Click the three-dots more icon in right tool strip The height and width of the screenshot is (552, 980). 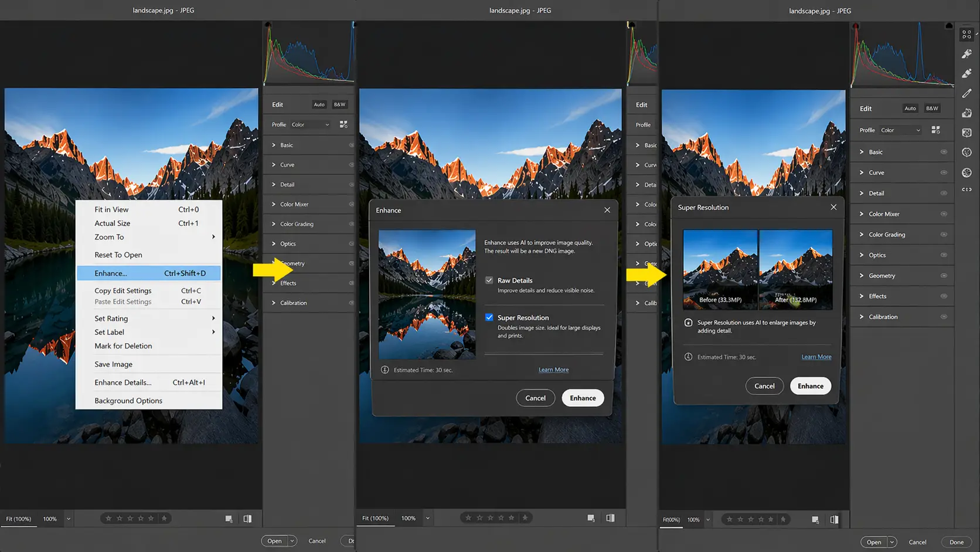coord(967,189)
